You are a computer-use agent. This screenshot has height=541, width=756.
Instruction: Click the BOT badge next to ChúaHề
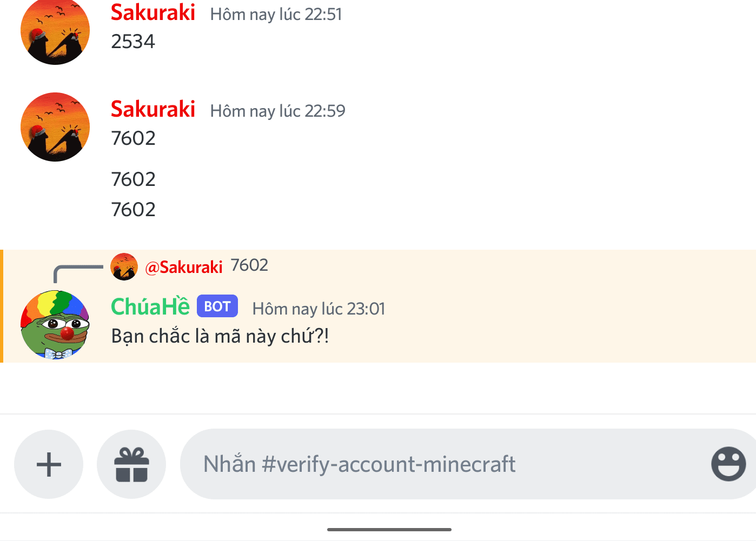[217, 306]
